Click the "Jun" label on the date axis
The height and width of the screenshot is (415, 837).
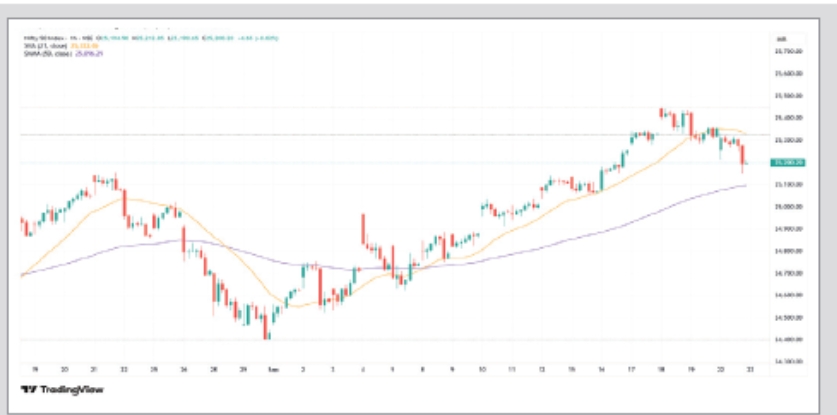(x=272, y=369)
